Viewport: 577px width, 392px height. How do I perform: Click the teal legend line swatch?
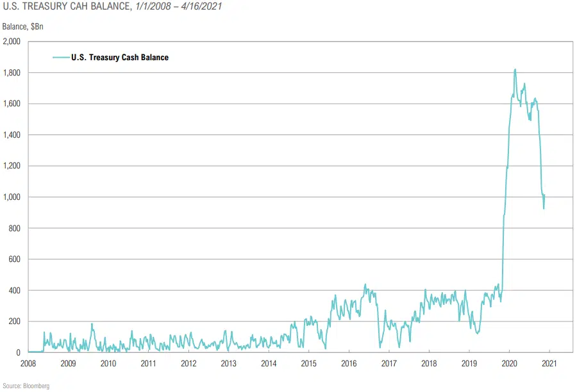point(61,57)
